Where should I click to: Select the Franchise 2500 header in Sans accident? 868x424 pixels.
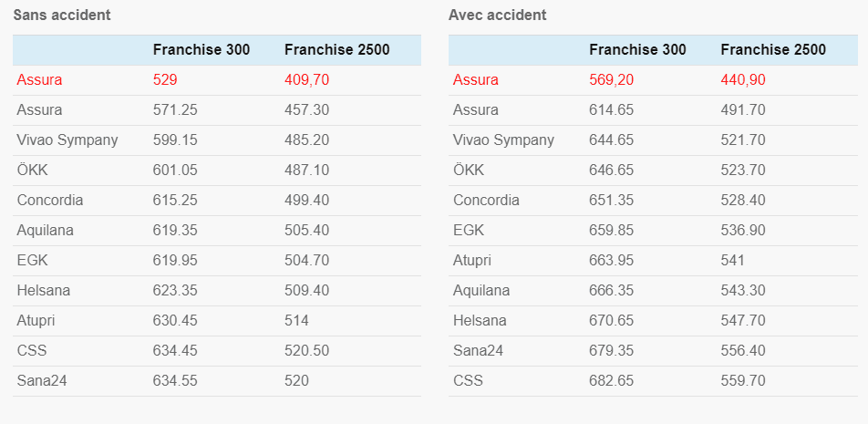click(x=337, y=50)
